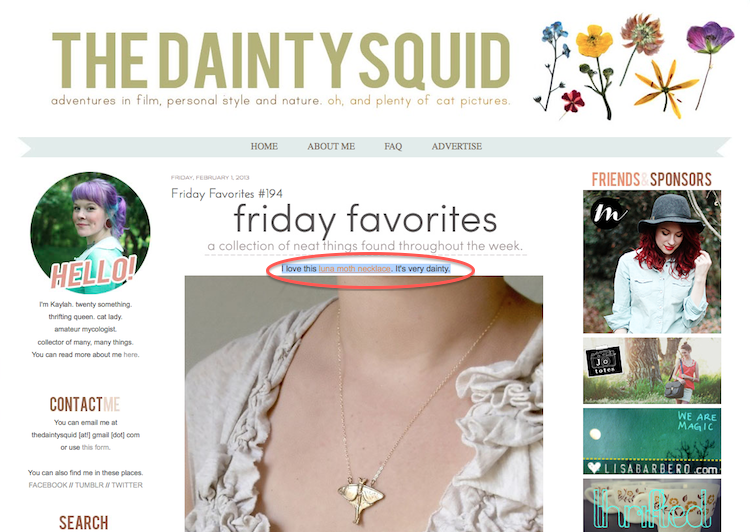Viewport: 750px width, 532px height.
Task: Open the Jo Totes sponsor banner
Action: coord(651,371)
